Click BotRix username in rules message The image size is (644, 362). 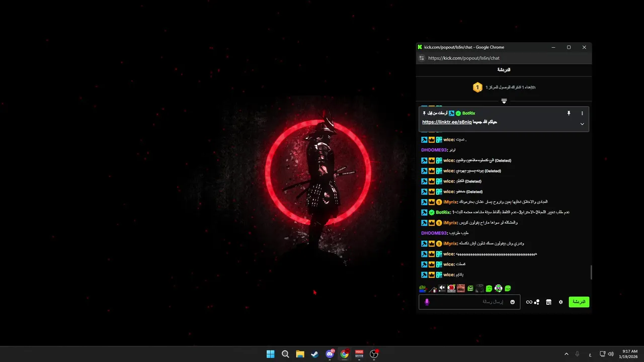coord(444,212)
